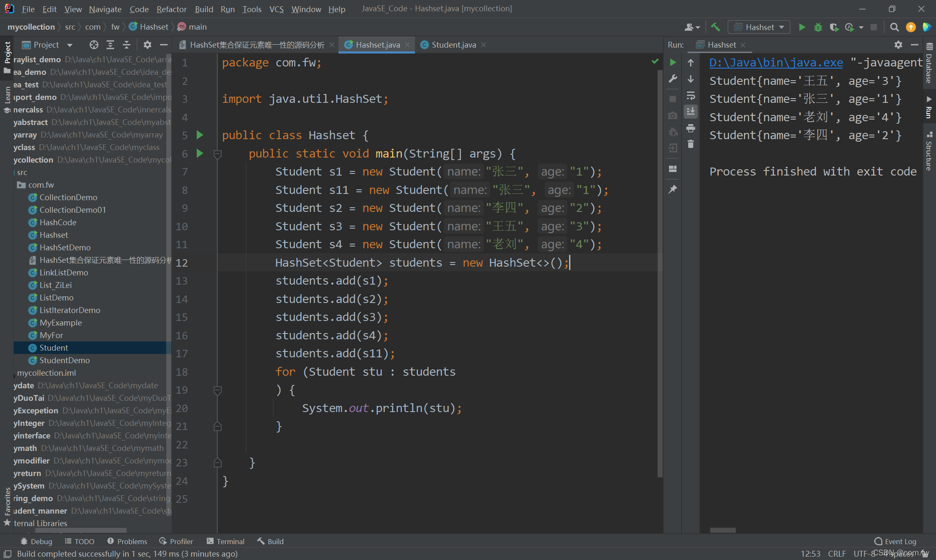This screenshot has width=936, height=560.
Task: Switch to the Student.java tab
Action: [453, 45]
